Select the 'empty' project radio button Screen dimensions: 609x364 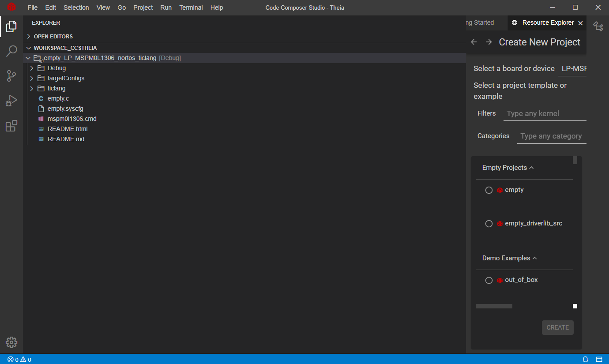[x=489, y=190]
